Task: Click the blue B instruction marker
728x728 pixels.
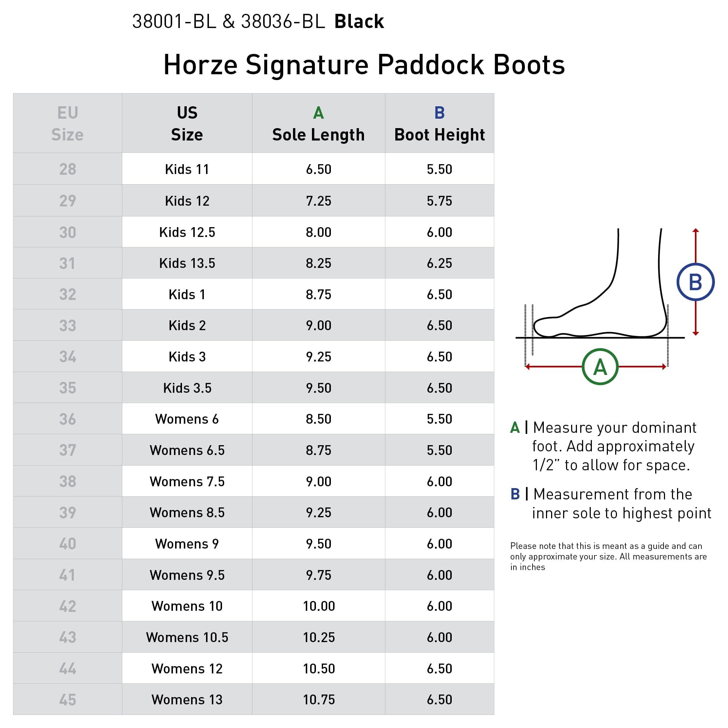Action: 515,494
